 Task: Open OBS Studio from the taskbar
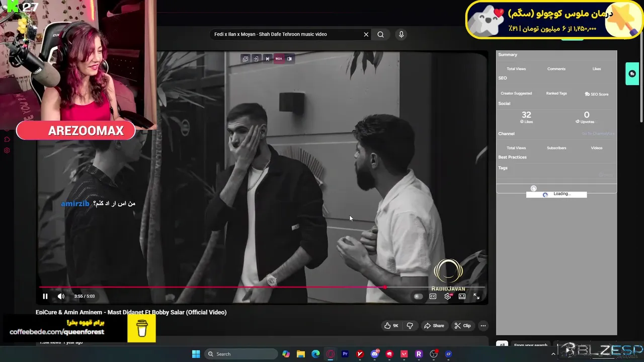(x=434, y=354)
